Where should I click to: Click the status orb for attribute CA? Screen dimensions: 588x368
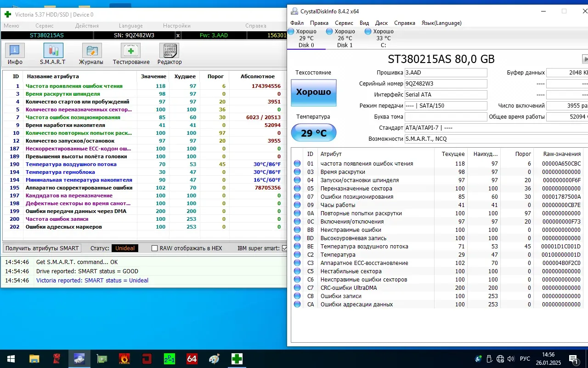tap(297, 305)
